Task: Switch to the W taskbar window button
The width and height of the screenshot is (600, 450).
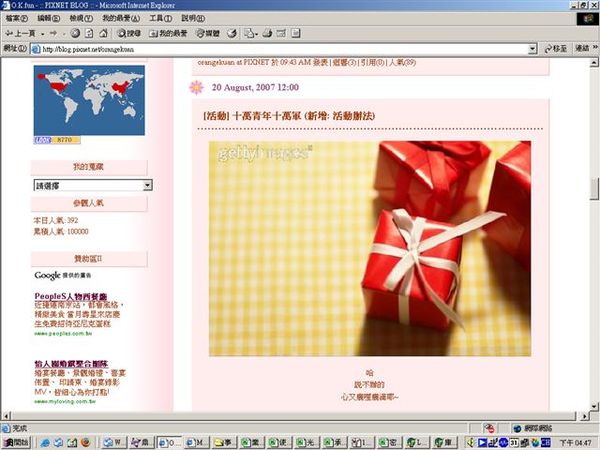Action: pos(113,443)
